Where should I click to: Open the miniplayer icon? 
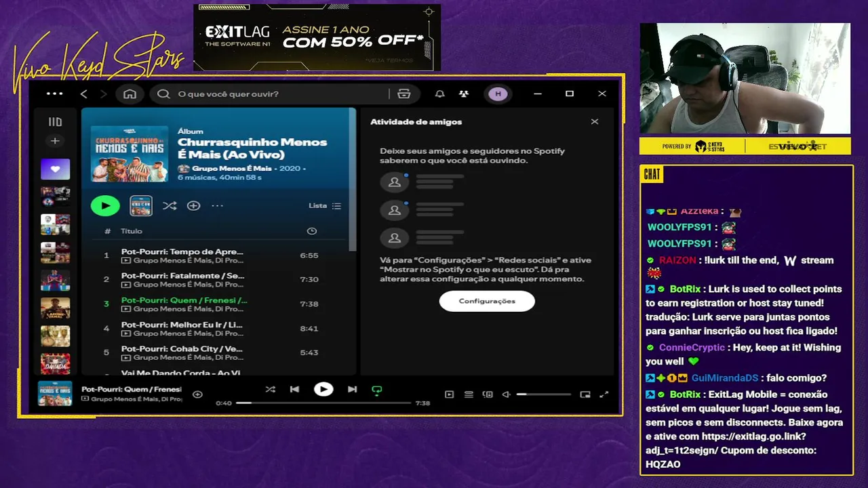click(x=585, y=394)
